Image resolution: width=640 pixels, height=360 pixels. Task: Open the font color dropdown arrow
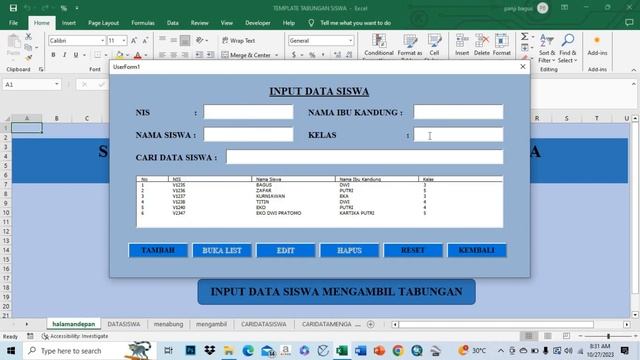tap(146, 55)
